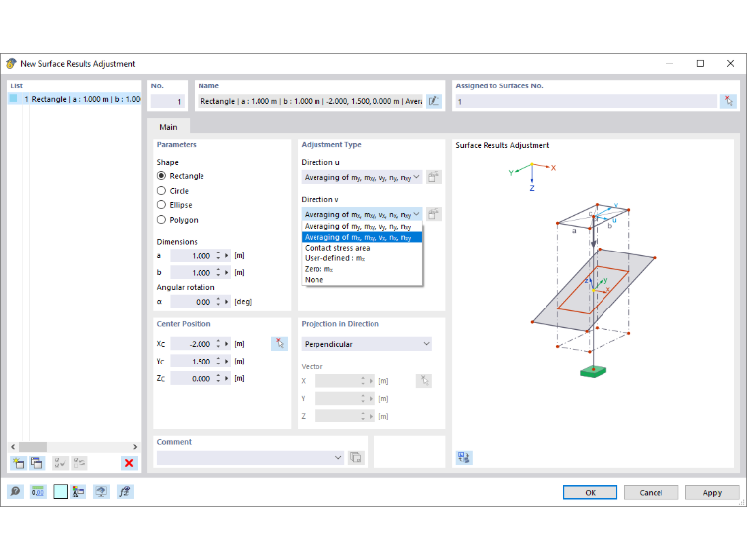Create new list item icon
The image size is (747, 560).
point(19,463)
